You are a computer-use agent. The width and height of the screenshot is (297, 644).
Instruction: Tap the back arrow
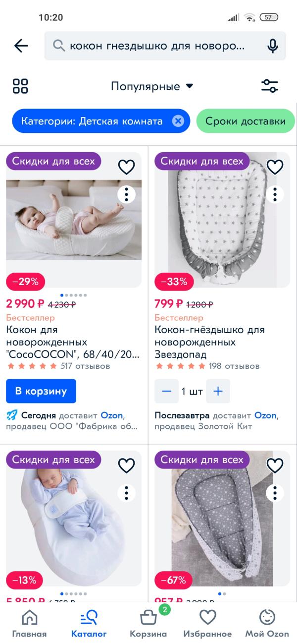21,46
